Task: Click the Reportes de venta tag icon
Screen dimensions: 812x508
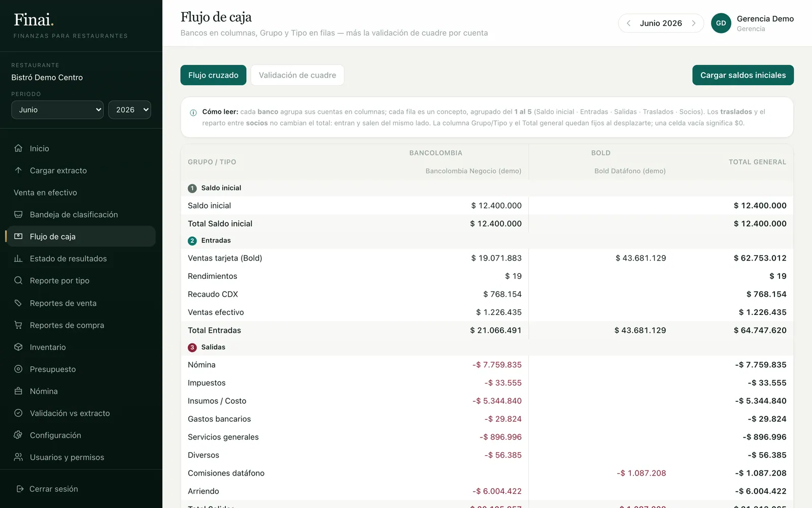Action: (x=18, y=303)
